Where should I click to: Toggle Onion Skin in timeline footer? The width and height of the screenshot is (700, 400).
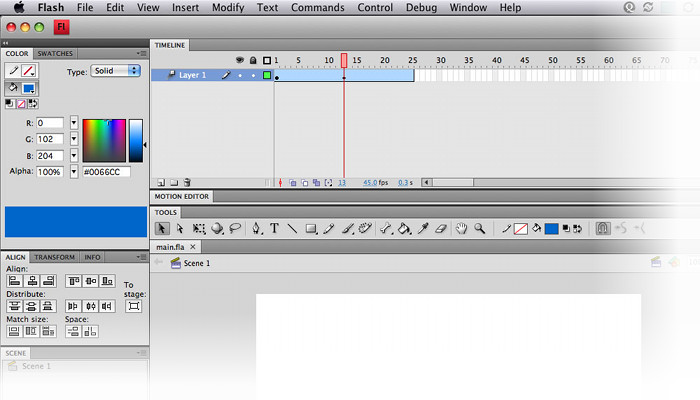293,183
